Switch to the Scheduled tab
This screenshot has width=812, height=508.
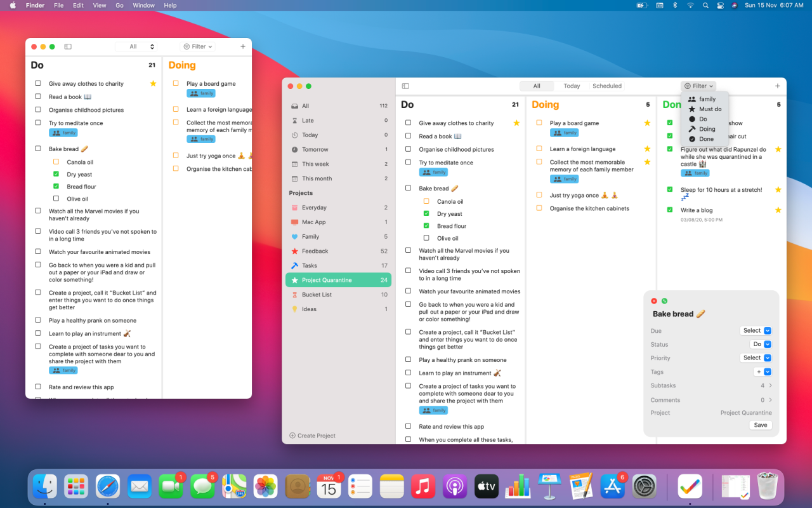(x=606, y=86)
